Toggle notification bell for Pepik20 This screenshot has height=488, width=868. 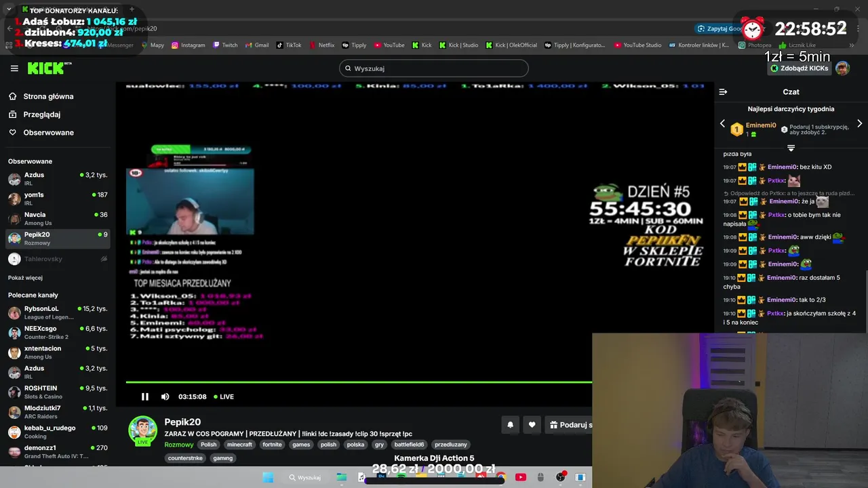pyautogui.click(x=510, y=425)
